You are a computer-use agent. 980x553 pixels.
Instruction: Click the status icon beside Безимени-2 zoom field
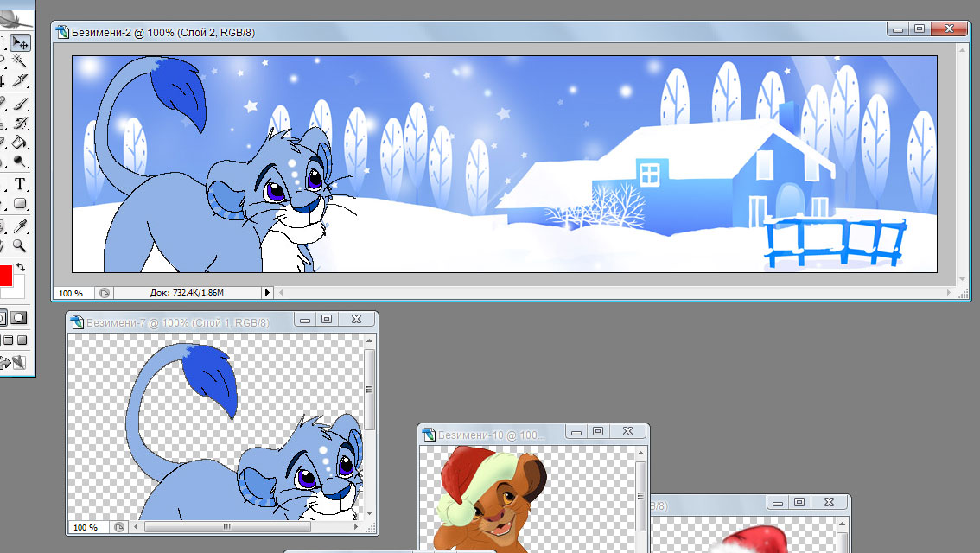point(105,292)
